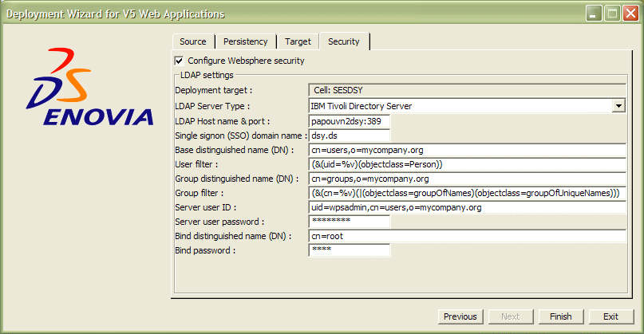Image resolution: width=644 pixels, height=334 pixels.
Task: Click the 'Server user password :' label
Action: click(219, 222)
